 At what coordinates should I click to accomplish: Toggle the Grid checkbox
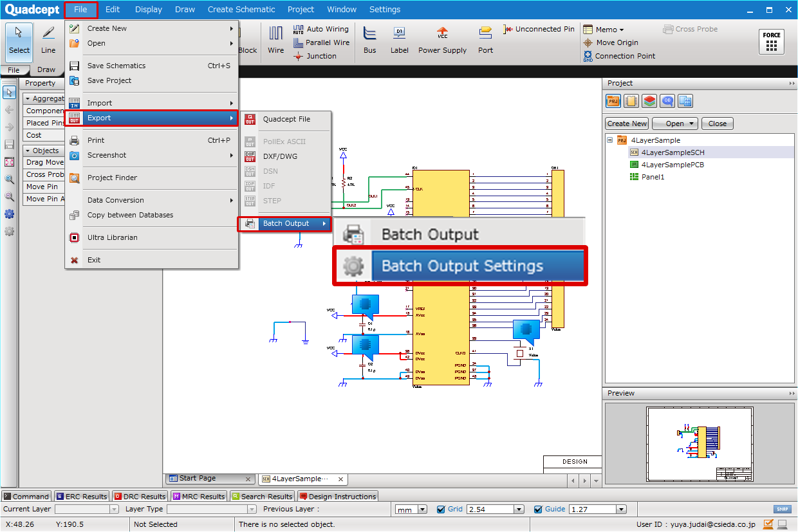coord(441,509)
